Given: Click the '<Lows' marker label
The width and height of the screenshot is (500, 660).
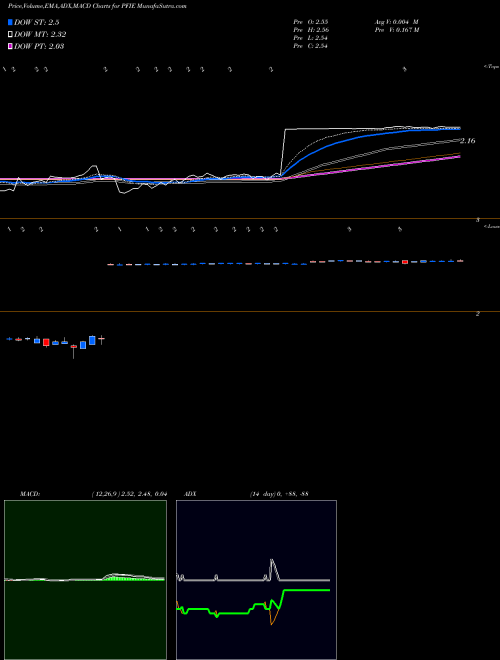Looking at the screenshot, I should pyautogui.click(x=492, y=226).
